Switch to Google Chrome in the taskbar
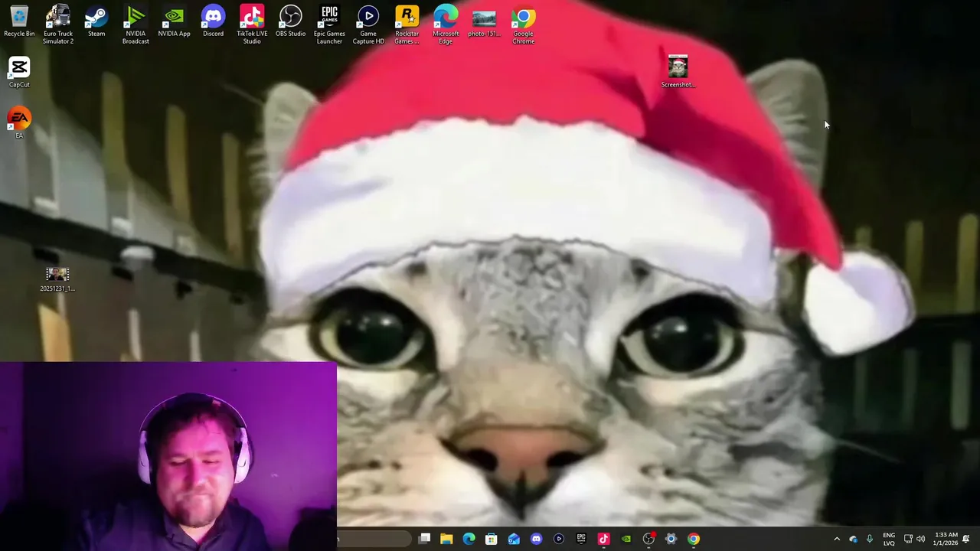This screenshot has height=551, width=980. (x=693, y=539)
